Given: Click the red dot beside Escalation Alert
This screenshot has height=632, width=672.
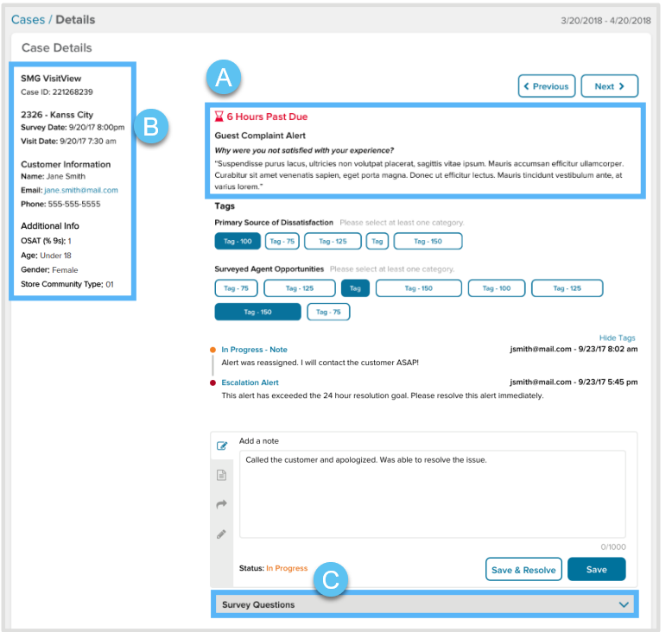Looking at the screenshot, I should (x=212, y=382).
